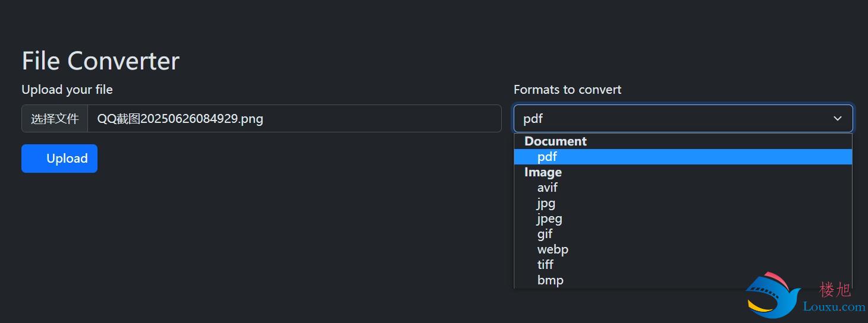Image resolution: width=868 pixels, height=323 pixels.
Task: Select the jpeg format option
Action: point(683,218)
